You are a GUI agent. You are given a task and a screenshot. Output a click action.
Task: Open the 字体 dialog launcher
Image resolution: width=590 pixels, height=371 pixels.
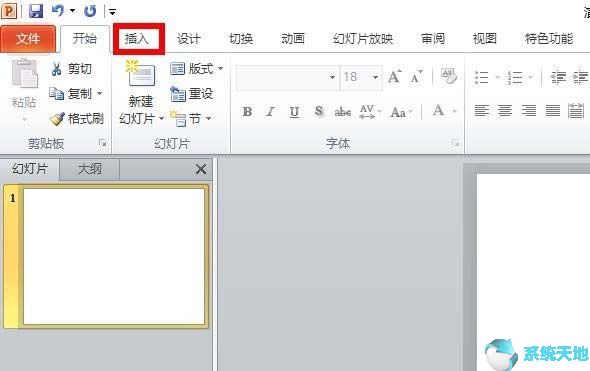(455, 143)
